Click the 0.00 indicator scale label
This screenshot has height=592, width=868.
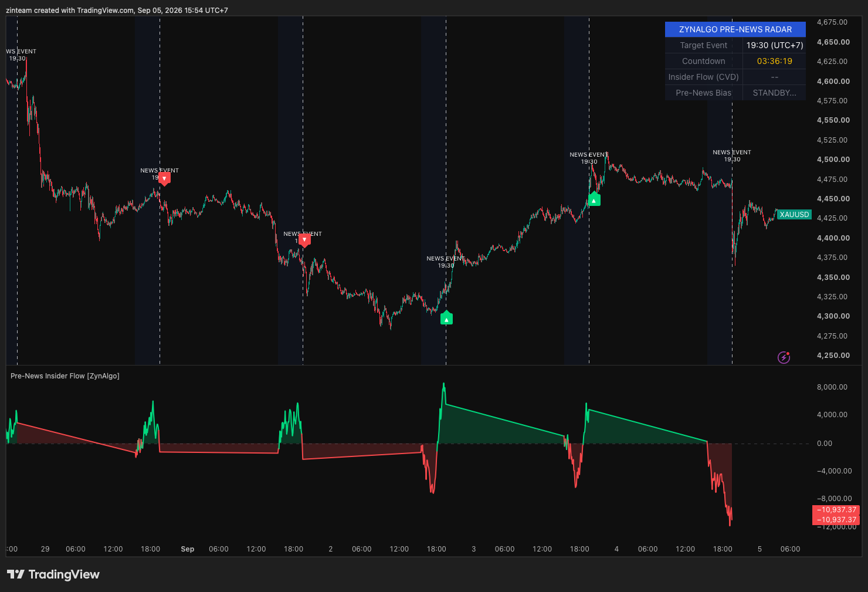click(x=825, y=444)
